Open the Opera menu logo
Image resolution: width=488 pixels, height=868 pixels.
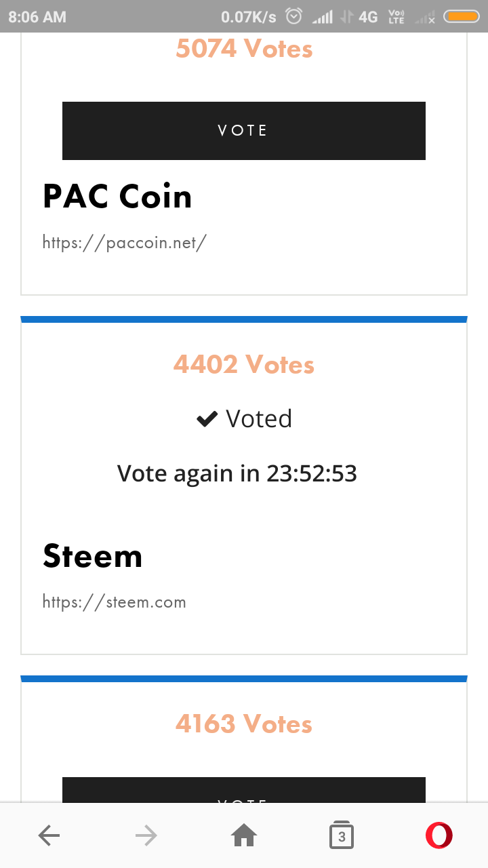(x=439, y=835)
